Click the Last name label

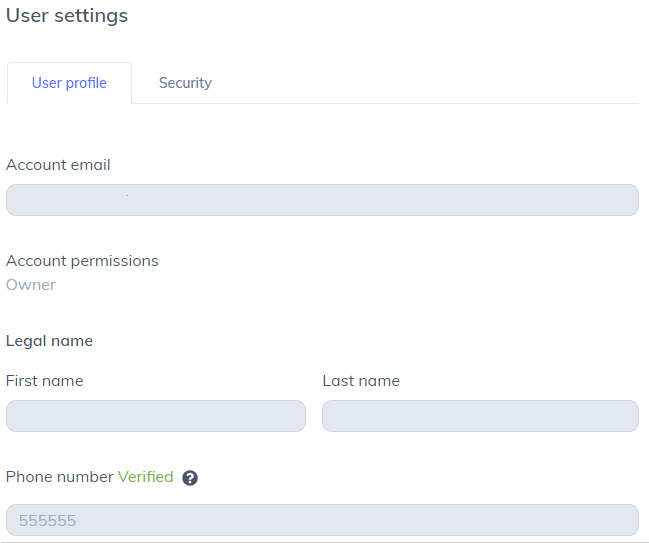tap(361, 381)
